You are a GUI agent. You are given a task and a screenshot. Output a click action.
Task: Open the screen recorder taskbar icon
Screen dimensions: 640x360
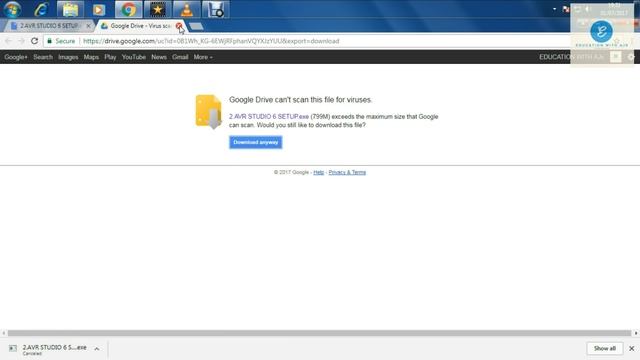pos(216,9)
